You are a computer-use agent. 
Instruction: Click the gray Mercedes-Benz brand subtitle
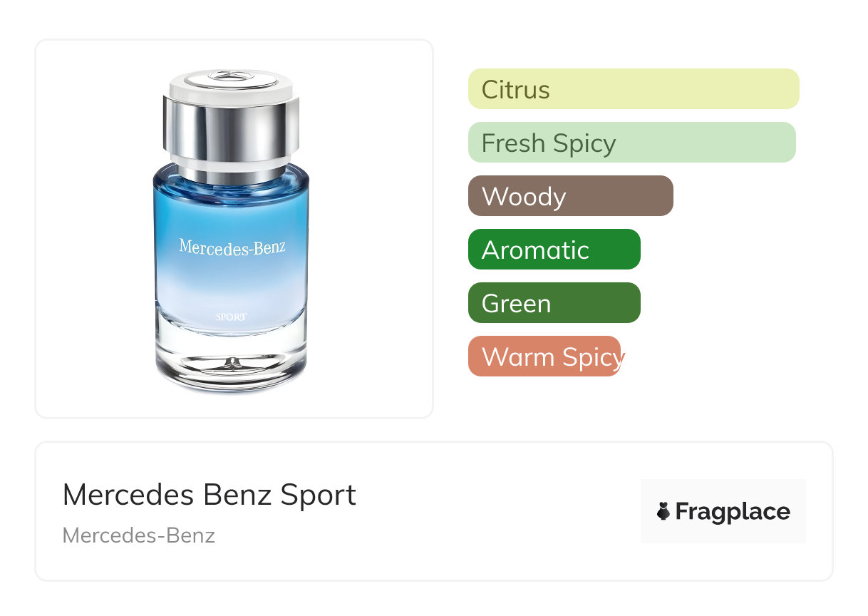(139, 535)
